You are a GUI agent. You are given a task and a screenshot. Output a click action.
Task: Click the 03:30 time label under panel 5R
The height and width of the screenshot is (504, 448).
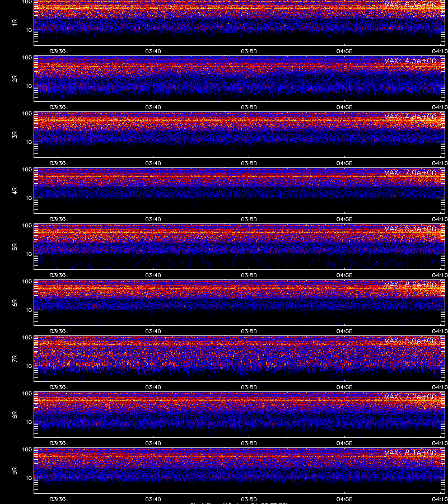[58, 275]
